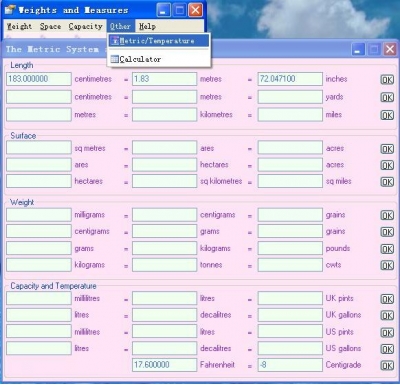Viewport: 400px width, 385px height.
Task: Click OK for Fahrenheit to Centigrade row
Action: click(387, 365)
